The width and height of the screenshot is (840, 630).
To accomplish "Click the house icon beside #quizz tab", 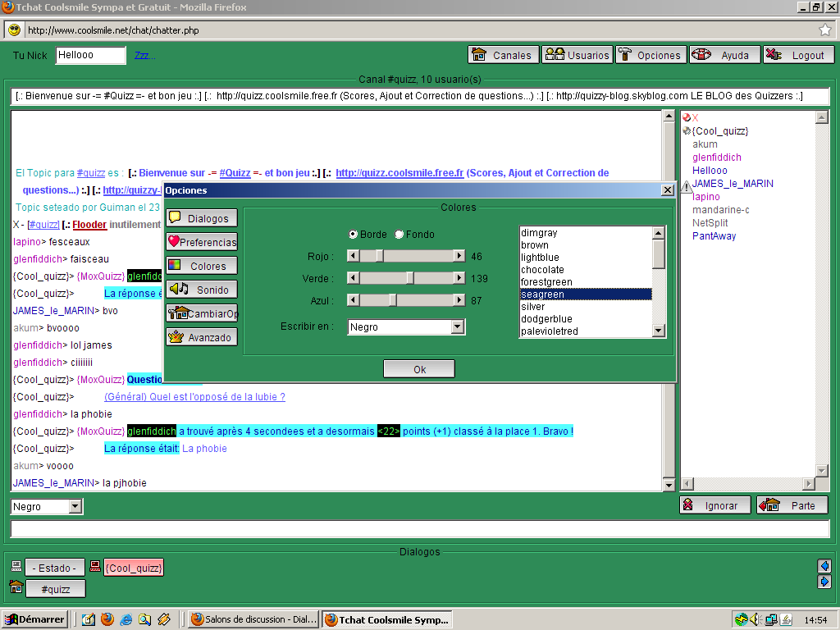I will (16, 587).
